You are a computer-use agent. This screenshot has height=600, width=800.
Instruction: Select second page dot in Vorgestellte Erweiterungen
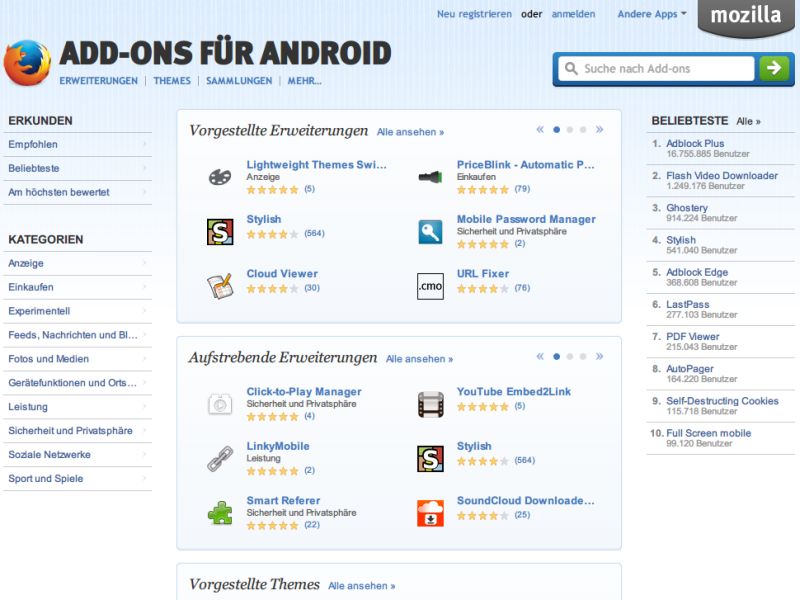tap(570, 130)
